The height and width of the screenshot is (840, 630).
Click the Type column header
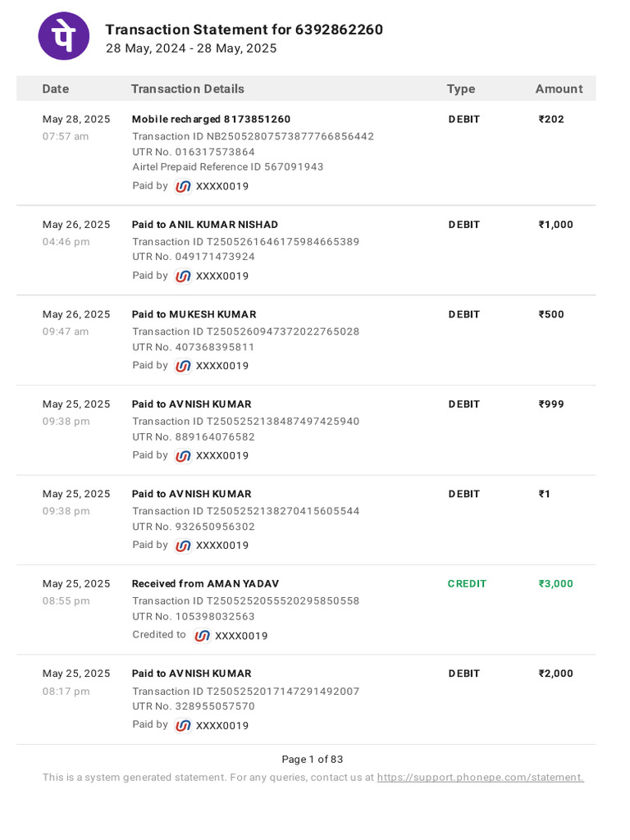pyautogui.click(x=461, y=89)
